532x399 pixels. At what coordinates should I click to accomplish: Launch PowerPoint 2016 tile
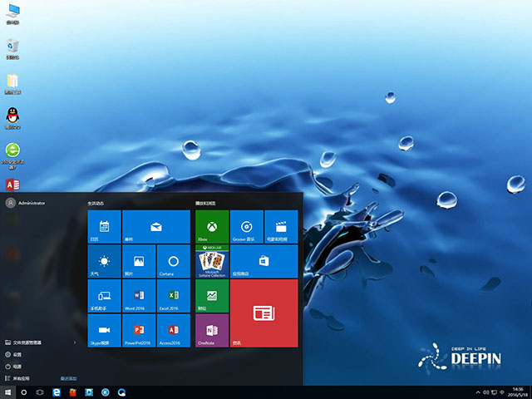139,330
